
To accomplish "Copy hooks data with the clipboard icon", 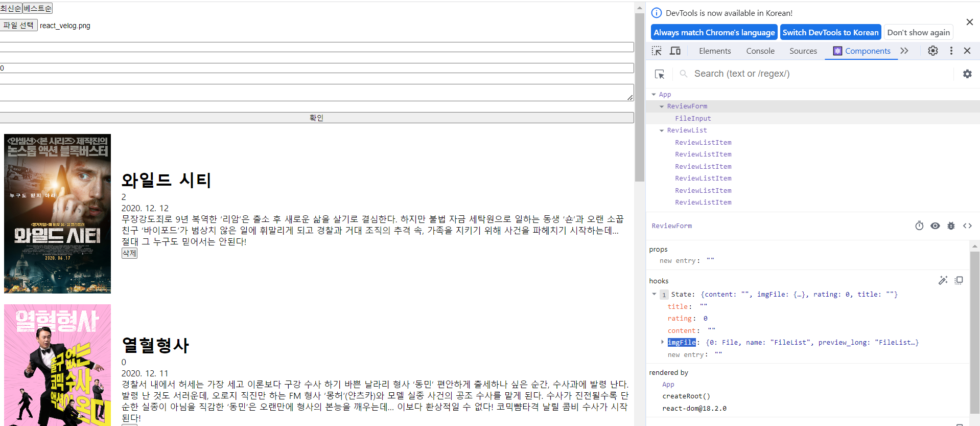I will (x=959, y=280).
